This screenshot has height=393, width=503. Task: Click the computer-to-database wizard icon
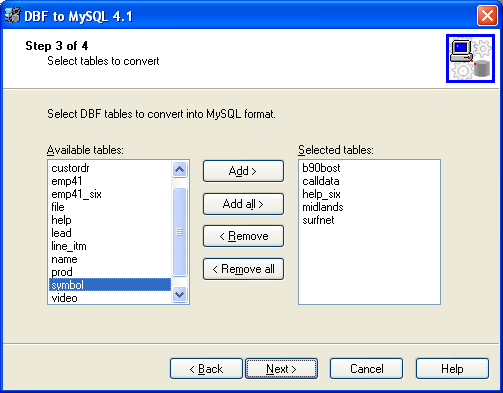[x=470, y=58]
